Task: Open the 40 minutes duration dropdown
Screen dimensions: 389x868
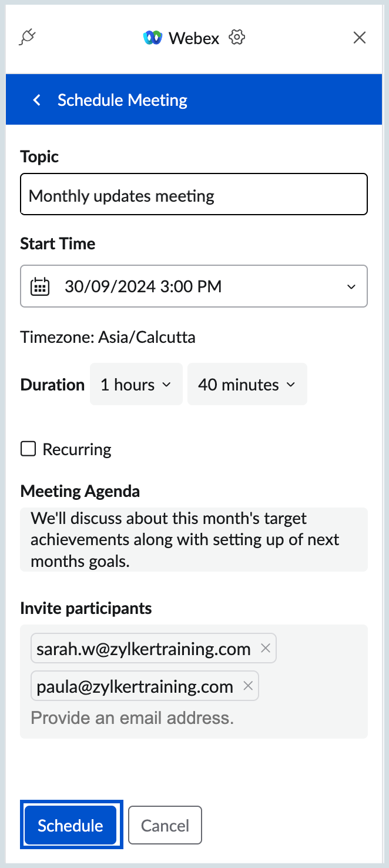Action: pos(247,385)
